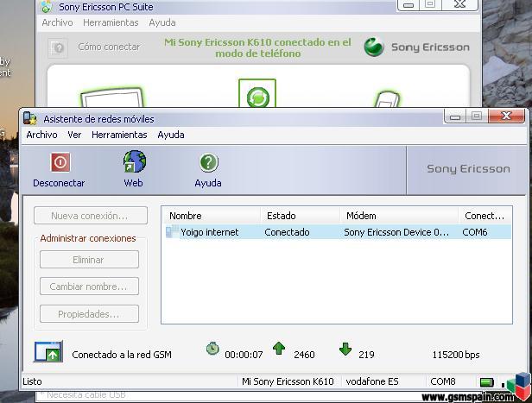Viewport: 532px width, 403px height.
Task: Select the Yoigo internet name cell
Action: point(209,232)
